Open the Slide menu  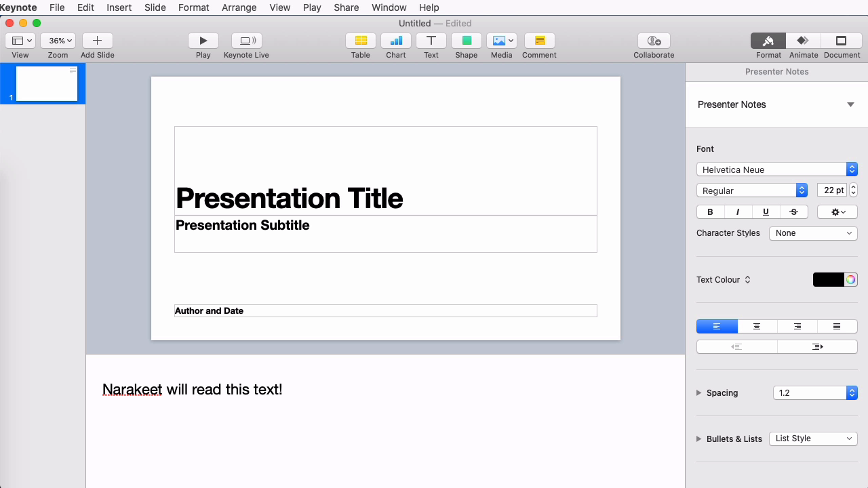pos(155,7)
